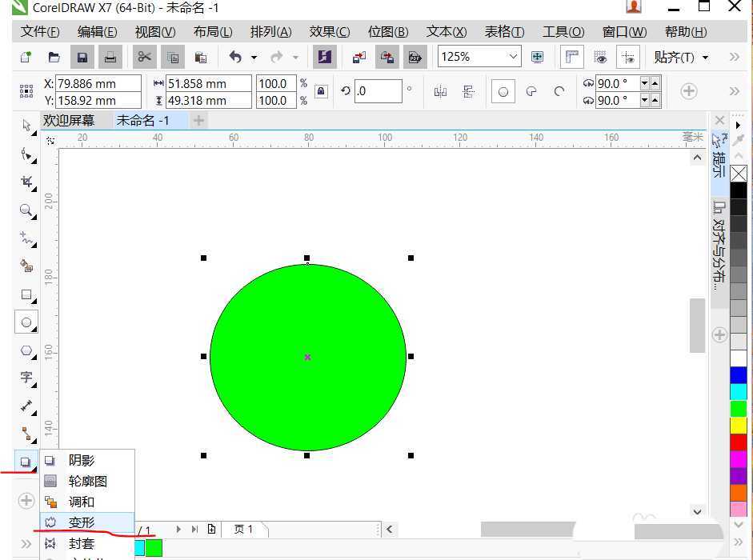Choose the Pie shape option
This screenshot has height=560, width=753.
coord(531,91)
